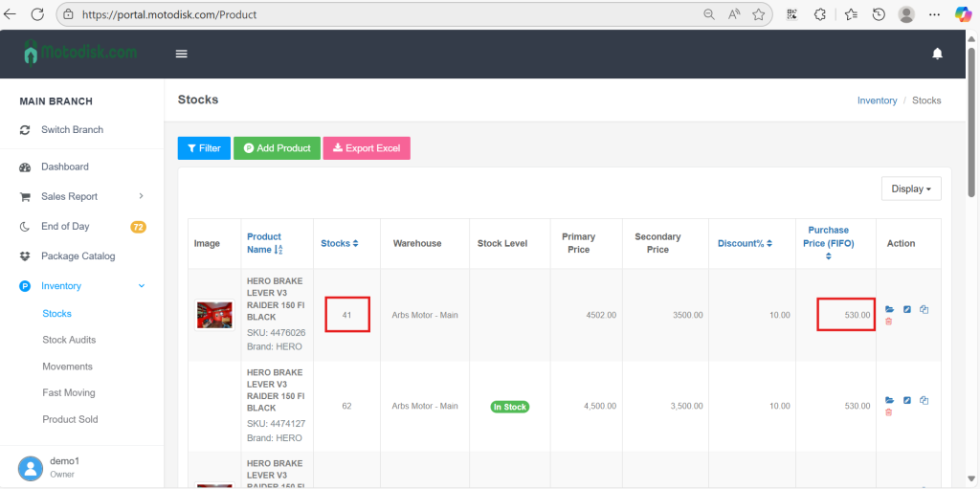980x489 pixels.
Task: Toggle sidebar with the hamburger menu icon
Action: tap(181, 54)
